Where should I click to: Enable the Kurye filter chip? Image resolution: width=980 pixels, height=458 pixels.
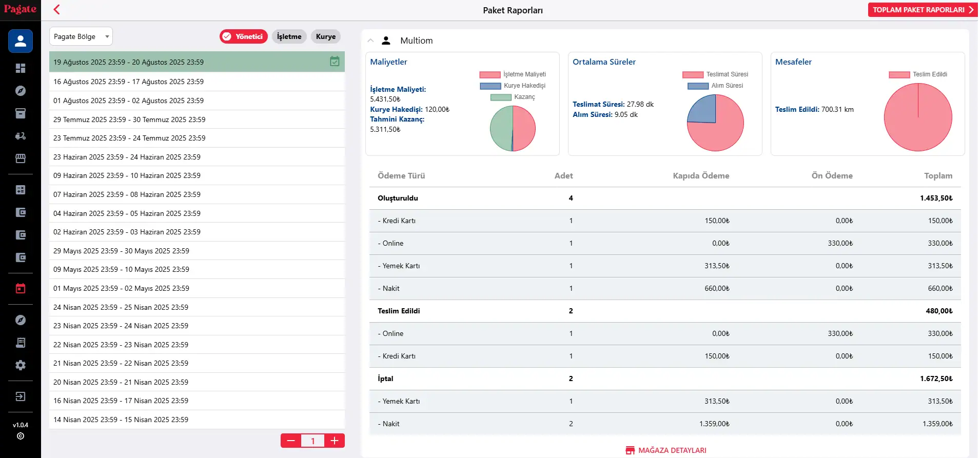pyautogui.click(x=325, y=36)
